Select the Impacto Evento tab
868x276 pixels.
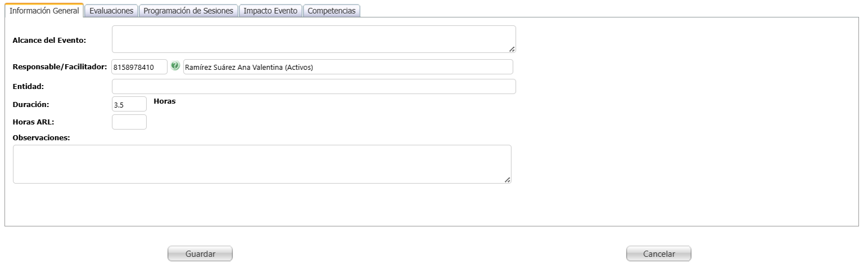(270, 11)
